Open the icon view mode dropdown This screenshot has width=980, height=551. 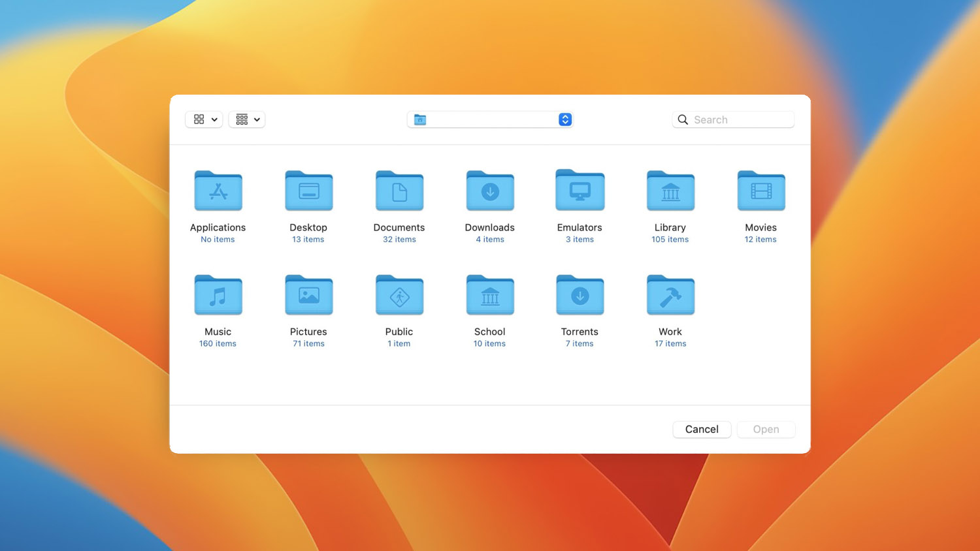pyautogui.click(x=204, y=119)
